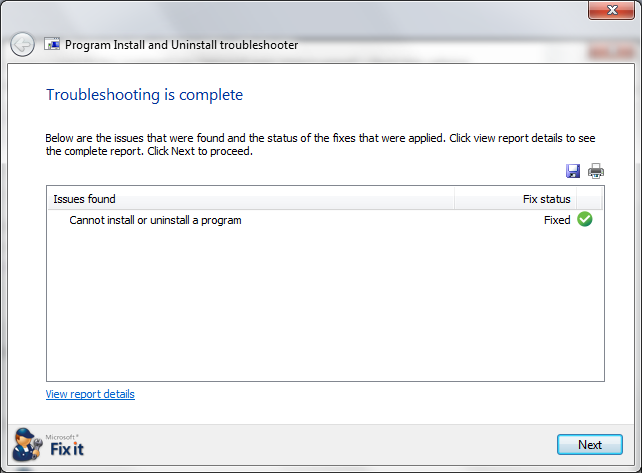Click the narrow blank column header
The width and height of the screenshot is (642, 473).
[589, 199]
